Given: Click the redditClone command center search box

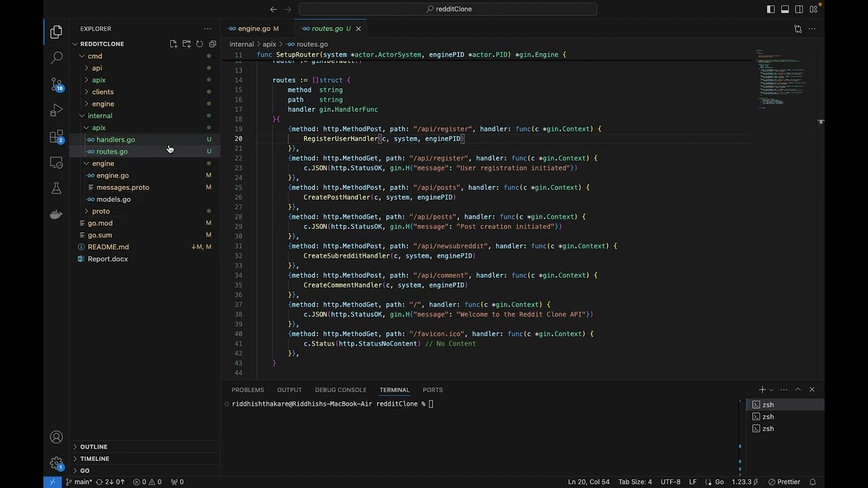Looking at the screenshot, I should 448,9.
